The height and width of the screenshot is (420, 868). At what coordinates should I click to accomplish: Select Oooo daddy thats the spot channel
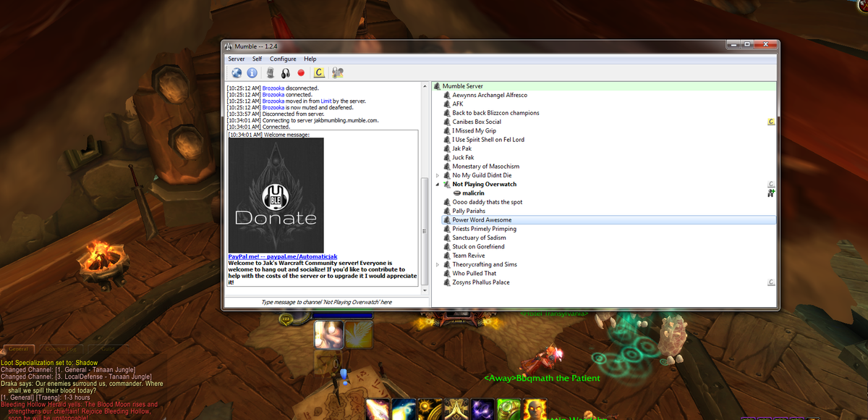[488, 202]
